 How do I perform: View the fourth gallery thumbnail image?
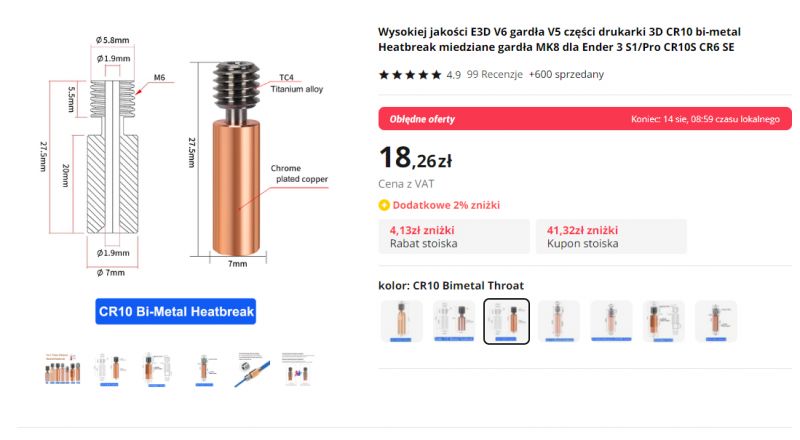[x=207, y=369]
